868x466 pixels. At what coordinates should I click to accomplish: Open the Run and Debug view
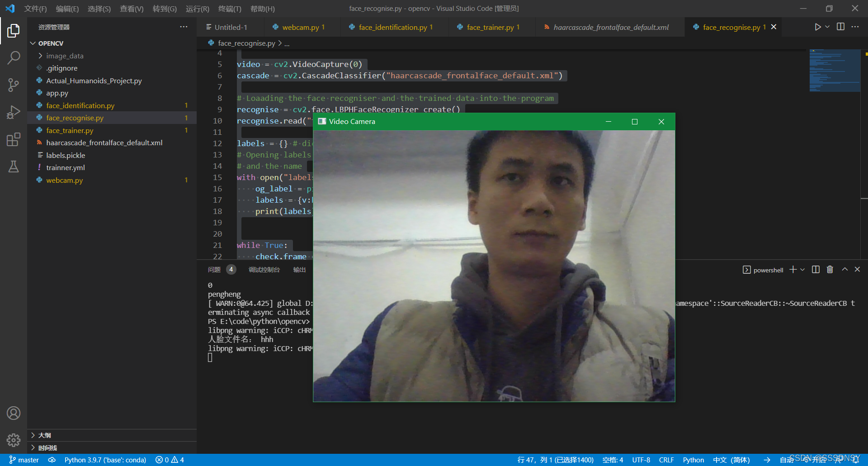click(14, 112)
